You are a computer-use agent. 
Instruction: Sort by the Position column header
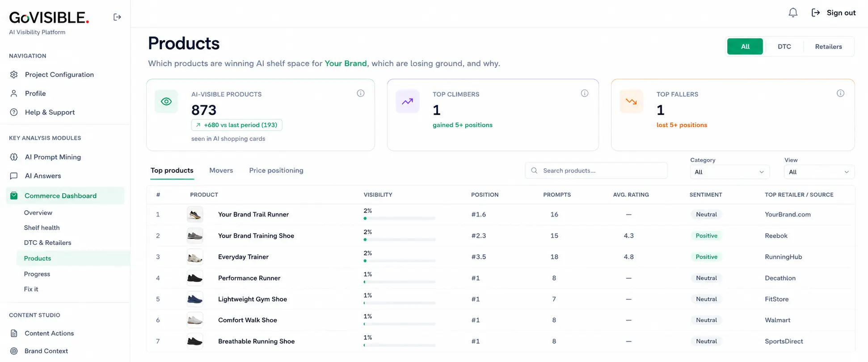click(485, 195)
